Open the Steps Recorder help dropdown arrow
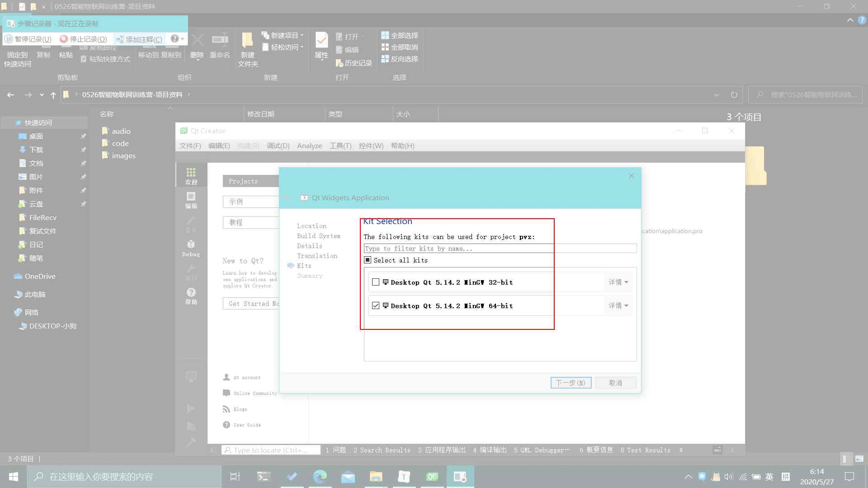868x488 pixels. (x=182, y=39)
